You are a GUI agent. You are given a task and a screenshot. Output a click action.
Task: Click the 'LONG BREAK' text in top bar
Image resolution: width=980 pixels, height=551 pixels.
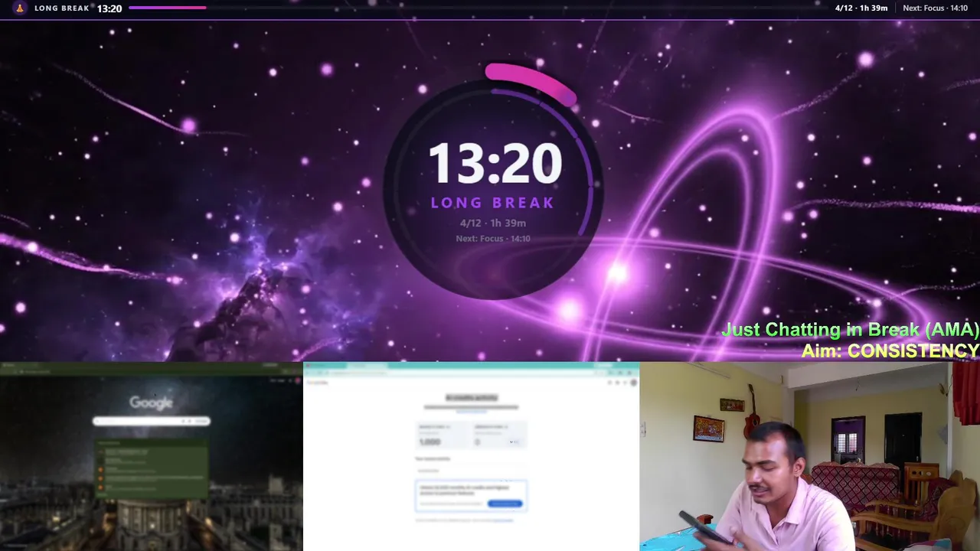pyautogui.click(x=62, y=8)
